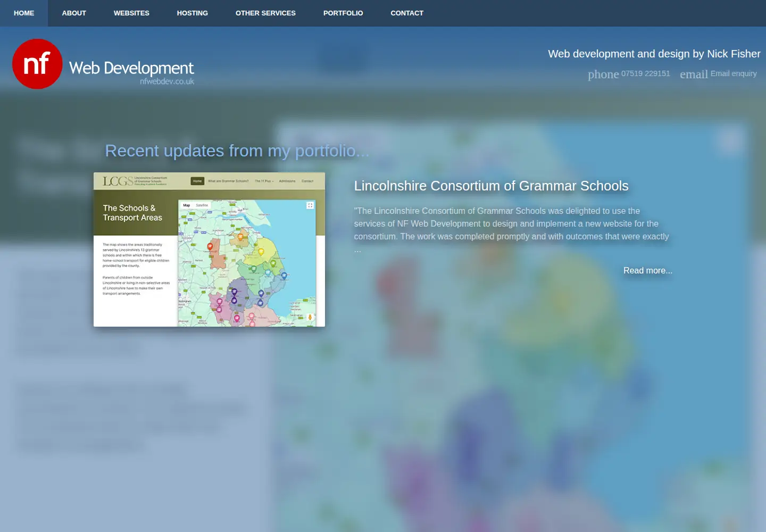Open the Websites menu item
This screenshot has width=766, height=532.
tap(131, 13)
